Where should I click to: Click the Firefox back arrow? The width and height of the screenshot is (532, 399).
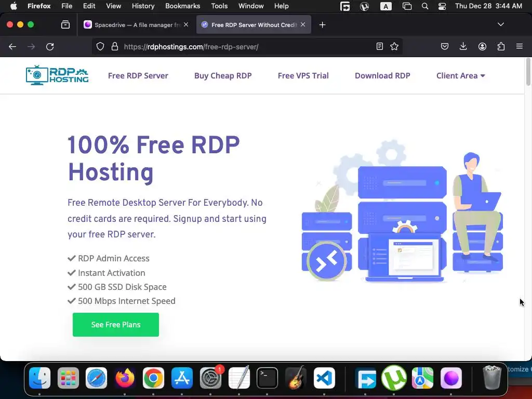(x=12, y=46)
